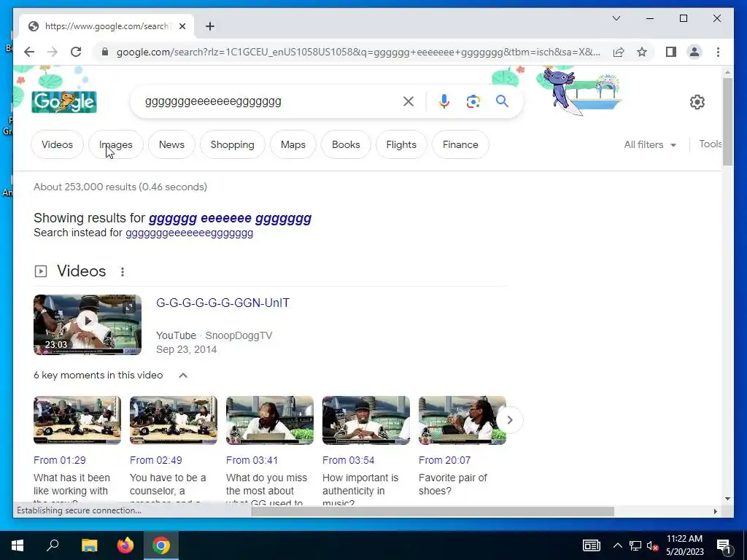Reload the Google search page
The image size is (747, 560).
[x=76, y=52]
